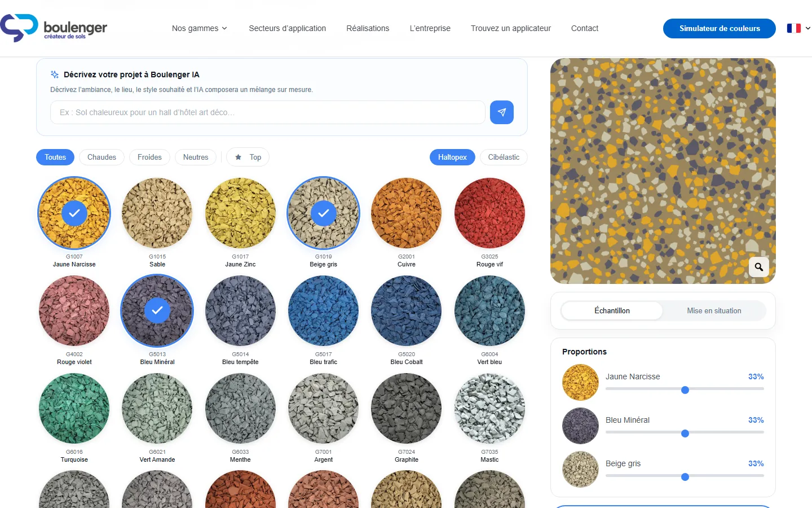
Task: Go to Réalisations
Action: (x=368, y=28)
